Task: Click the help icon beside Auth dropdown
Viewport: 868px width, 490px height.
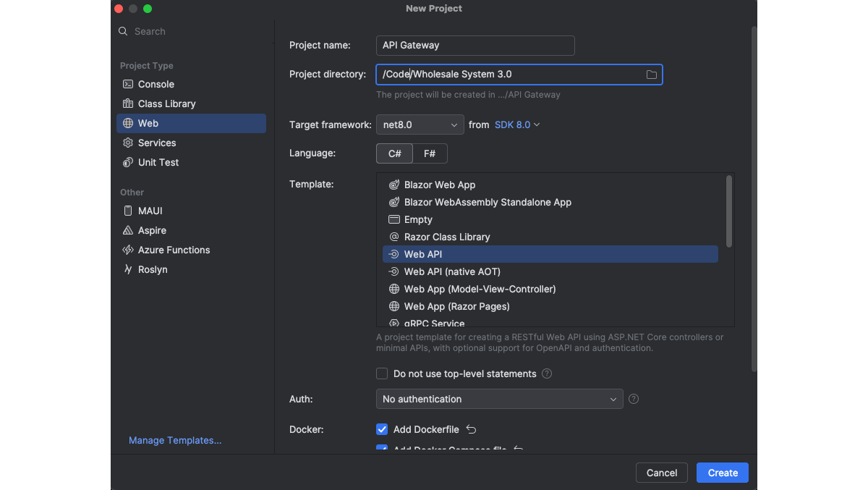Action: pyautogui.click(x=634, y=399)
